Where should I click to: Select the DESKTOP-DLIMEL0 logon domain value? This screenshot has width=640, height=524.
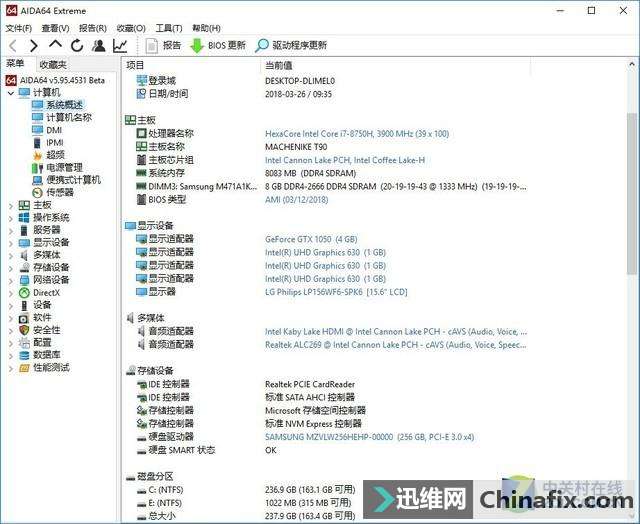[300, 81]
